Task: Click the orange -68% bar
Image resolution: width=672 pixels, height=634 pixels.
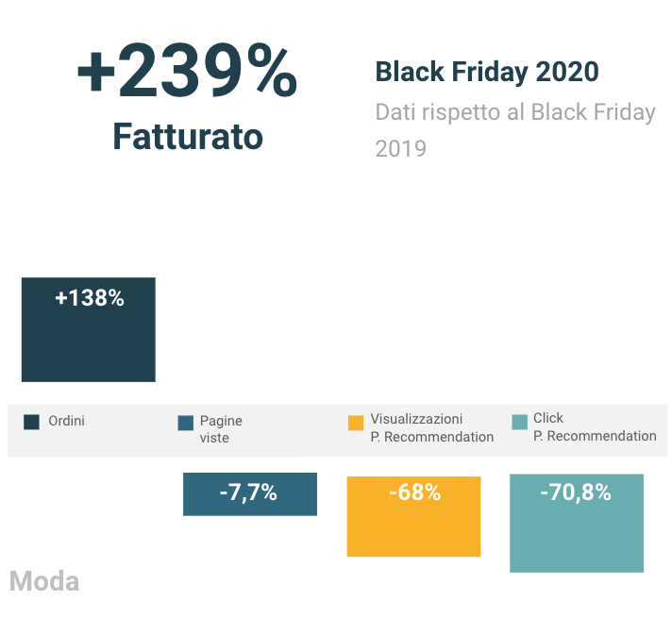Action: pos(413,516)
